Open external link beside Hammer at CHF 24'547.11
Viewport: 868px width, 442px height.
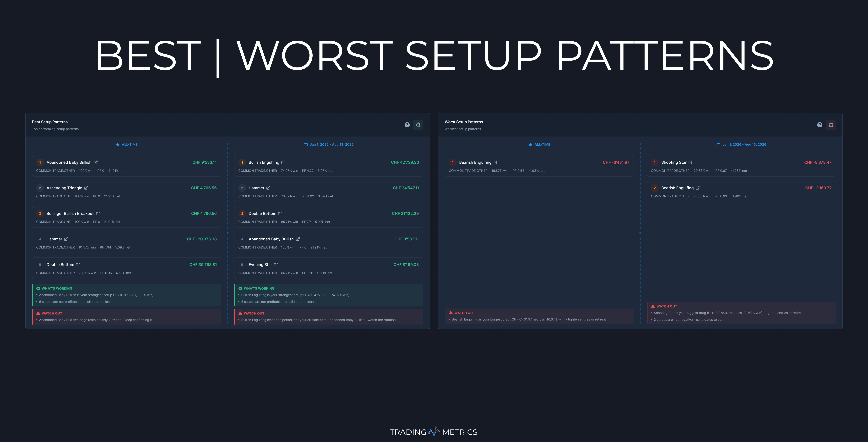click(x=268, y=188)
